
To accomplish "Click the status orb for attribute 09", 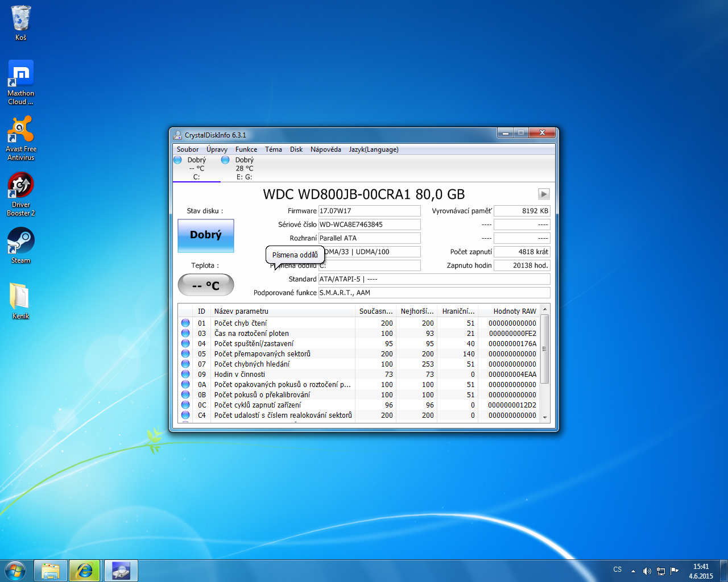I will [185, 374].
